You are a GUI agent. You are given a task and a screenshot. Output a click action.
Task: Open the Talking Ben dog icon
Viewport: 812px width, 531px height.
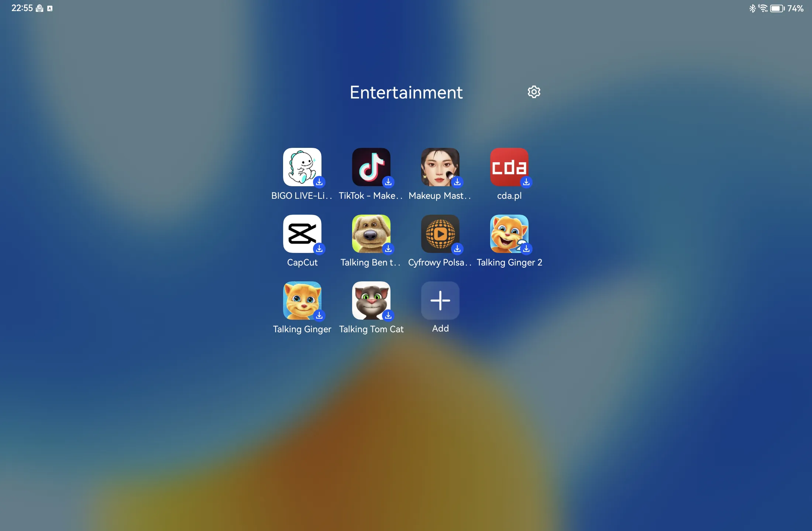point(371,234)
